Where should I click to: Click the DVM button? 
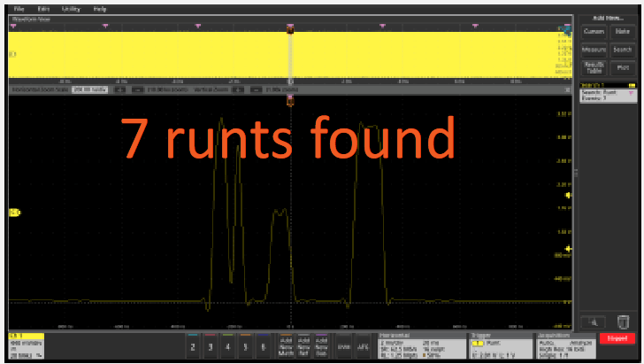point(344,346)
